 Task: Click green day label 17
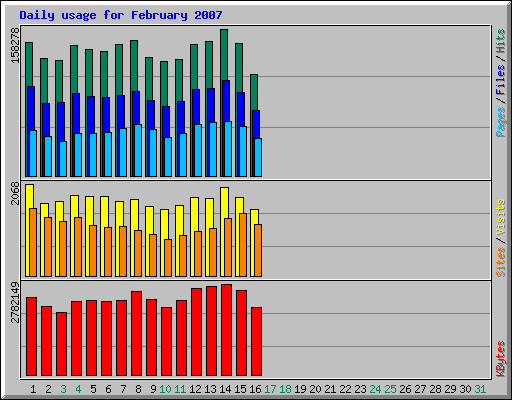point(270,389)
